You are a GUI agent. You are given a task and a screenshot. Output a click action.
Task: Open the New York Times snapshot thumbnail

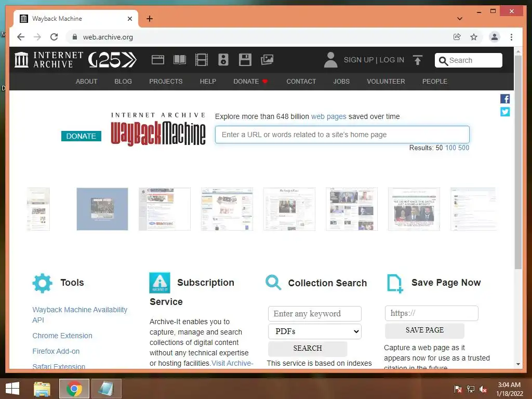point(289,209)
